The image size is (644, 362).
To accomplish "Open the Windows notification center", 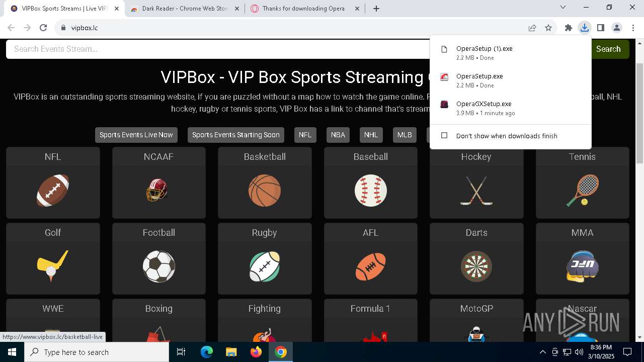I will click(x=627, y=352).
